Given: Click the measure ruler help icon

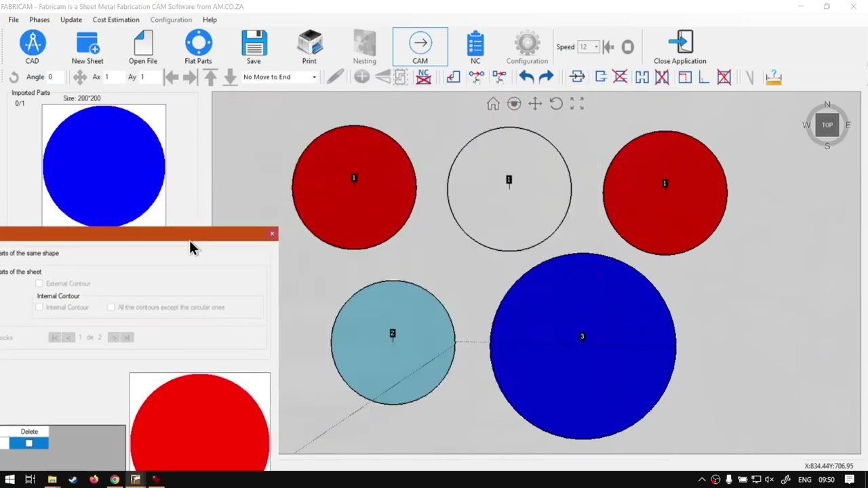Looking at the screenshot, I should [773, 77].
